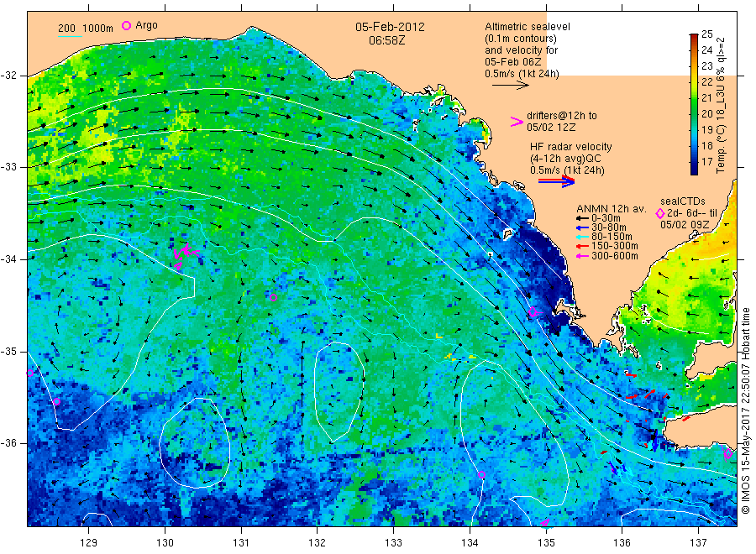This screenshot has width=756, height=554.
Task: Click the 129 longitude axis label
Action: (x=89, y=543)
